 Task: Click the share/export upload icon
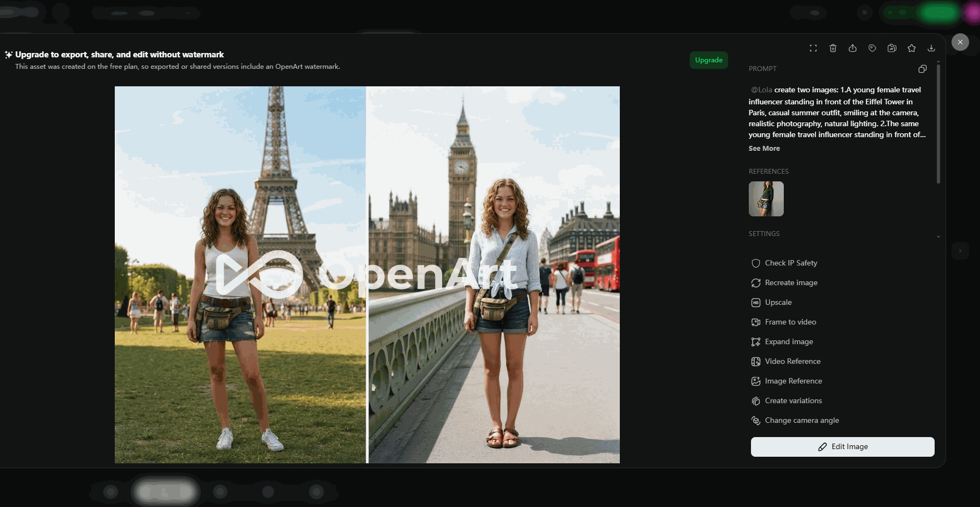coord(853,48)
